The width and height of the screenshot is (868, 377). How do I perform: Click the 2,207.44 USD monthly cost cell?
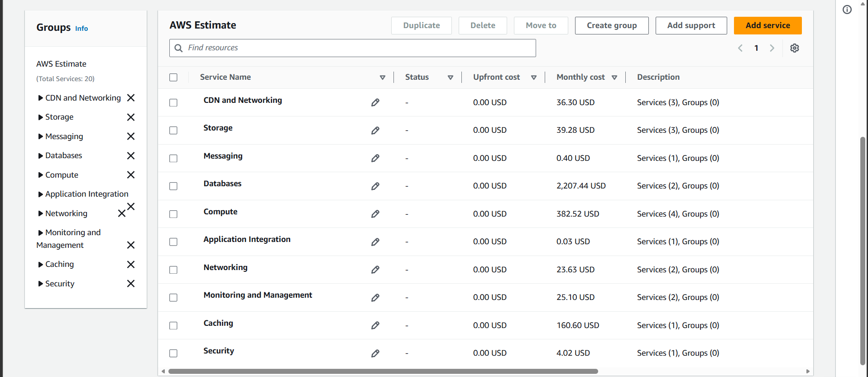pyautogui.click(x=581, y=186)
